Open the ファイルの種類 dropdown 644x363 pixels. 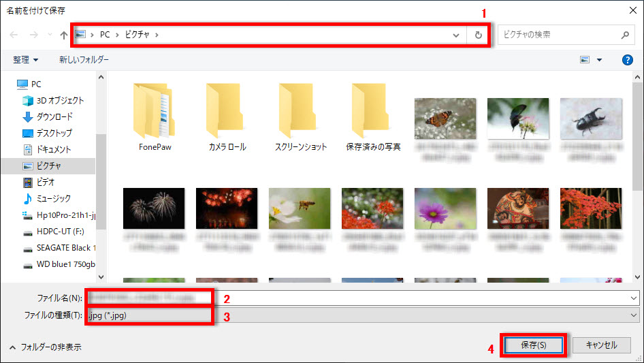click(634, 315)
